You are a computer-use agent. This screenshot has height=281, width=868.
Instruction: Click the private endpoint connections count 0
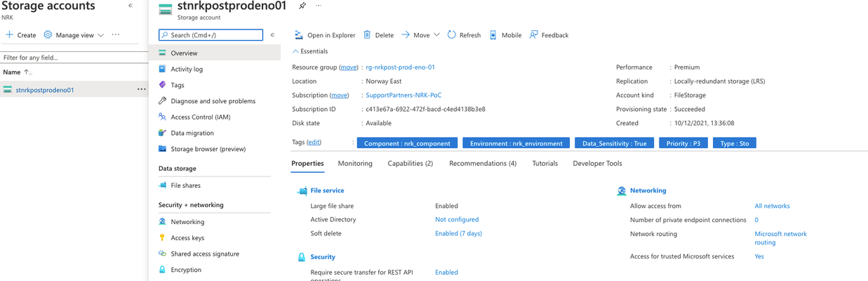(756, 220)
